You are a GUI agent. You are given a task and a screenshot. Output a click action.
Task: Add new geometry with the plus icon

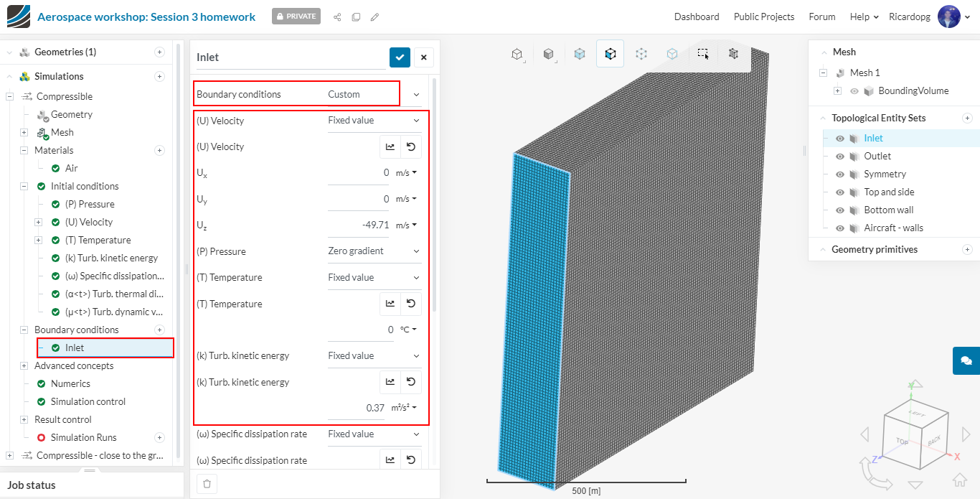click(159, 52)
